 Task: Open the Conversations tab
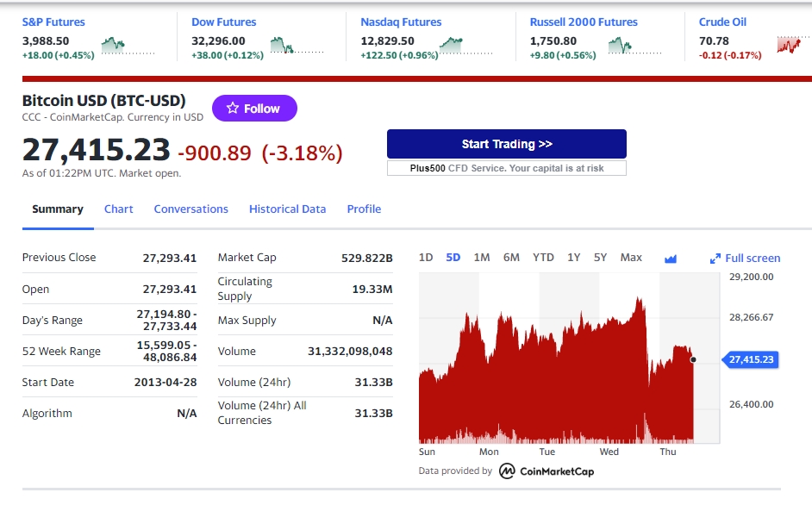click(191, 209)
